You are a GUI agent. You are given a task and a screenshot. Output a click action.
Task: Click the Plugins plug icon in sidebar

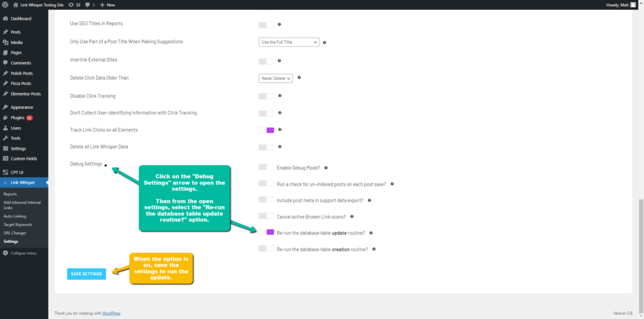[x=5, y=118]
